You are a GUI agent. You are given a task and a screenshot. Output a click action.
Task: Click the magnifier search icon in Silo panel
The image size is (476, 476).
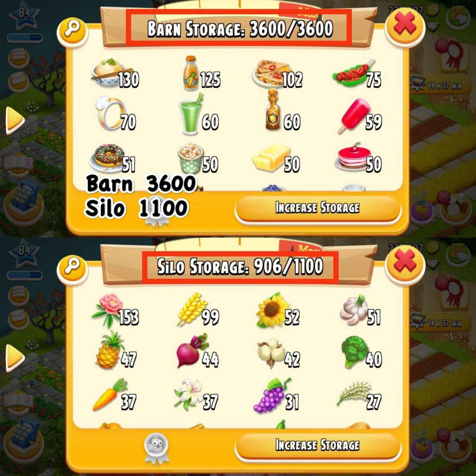click(x=73, y=267)
